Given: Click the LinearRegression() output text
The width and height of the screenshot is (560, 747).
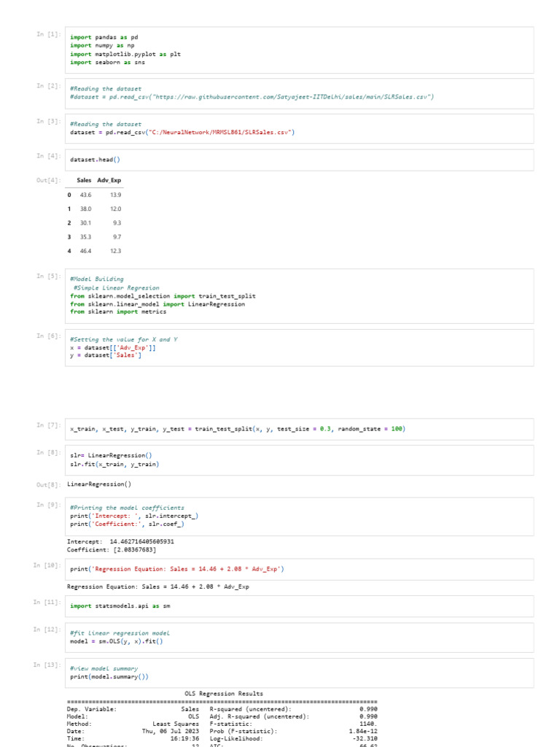Looking at the screenshot, I should tap(99, 484).
